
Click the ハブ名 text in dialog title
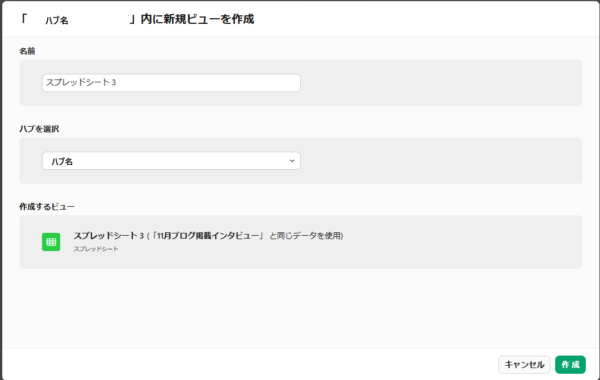[57, 20]
